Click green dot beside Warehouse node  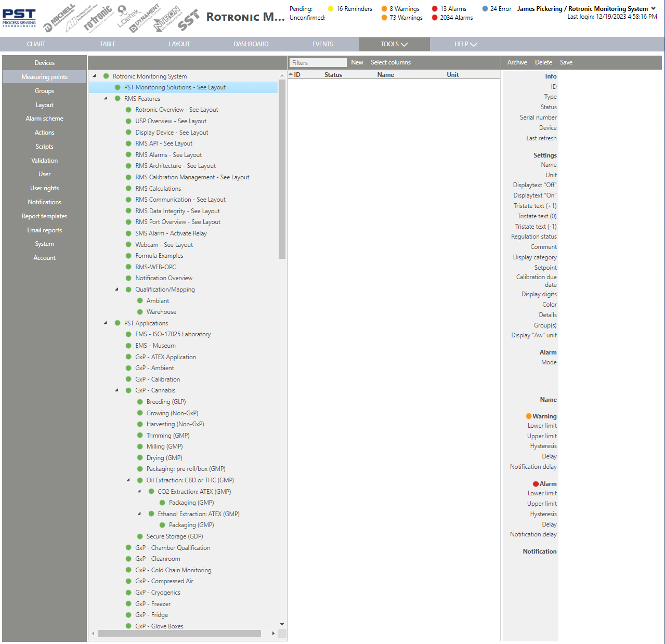pos(140,312)
